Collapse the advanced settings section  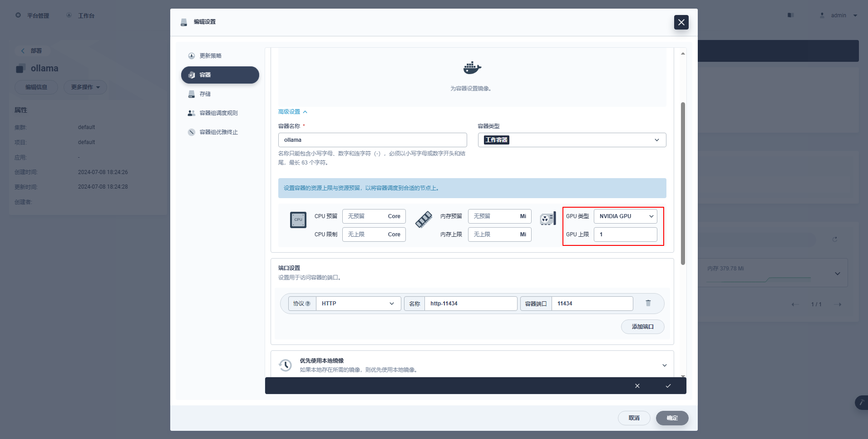click(x=293, y=112)
